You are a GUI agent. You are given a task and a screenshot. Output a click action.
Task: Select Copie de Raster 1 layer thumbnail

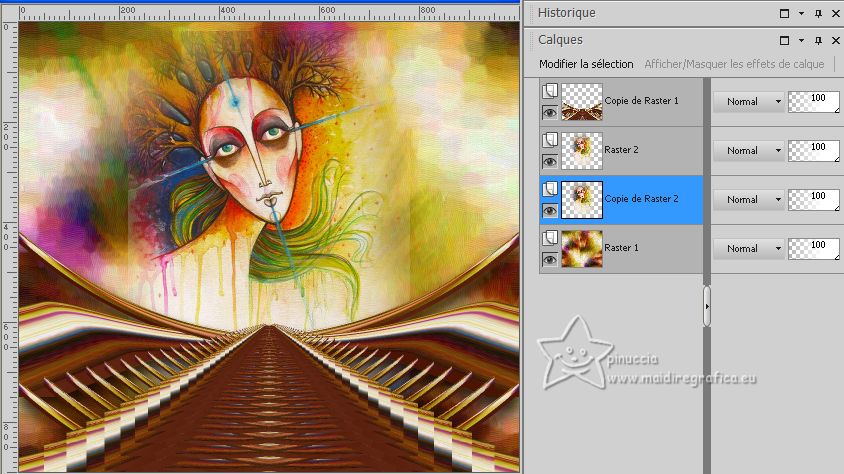582,101
